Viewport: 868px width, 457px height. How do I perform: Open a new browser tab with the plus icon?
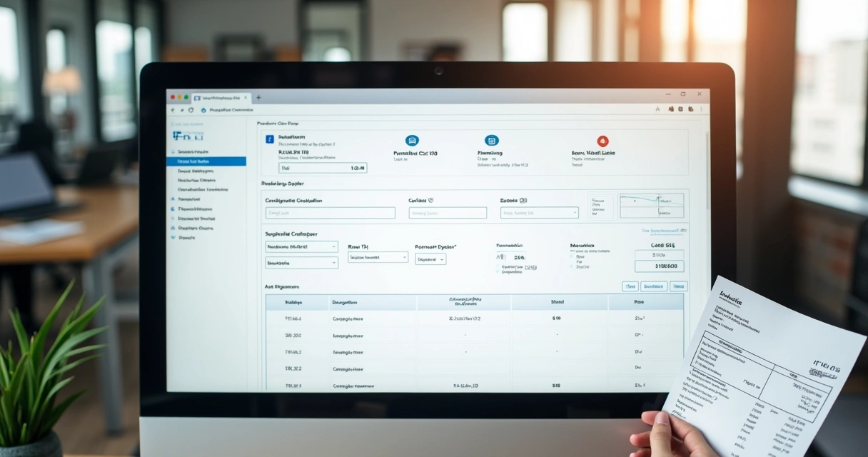[258, 97]
